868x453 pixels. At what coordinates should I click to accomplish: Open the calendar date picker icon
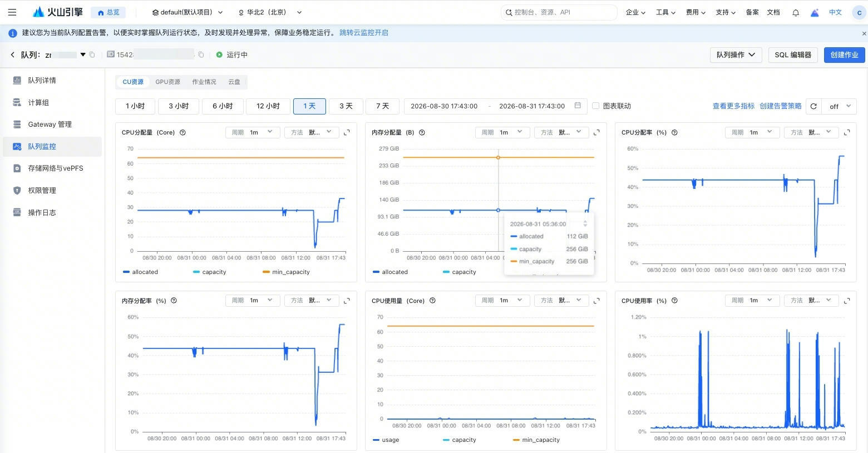click(x=578, y=106)
